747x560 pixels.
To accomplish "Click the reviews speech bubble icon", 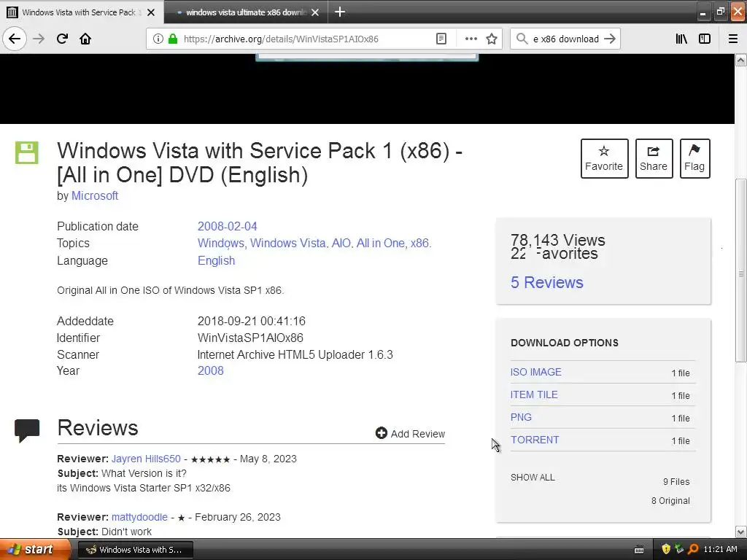I will (x=27, y=430).
